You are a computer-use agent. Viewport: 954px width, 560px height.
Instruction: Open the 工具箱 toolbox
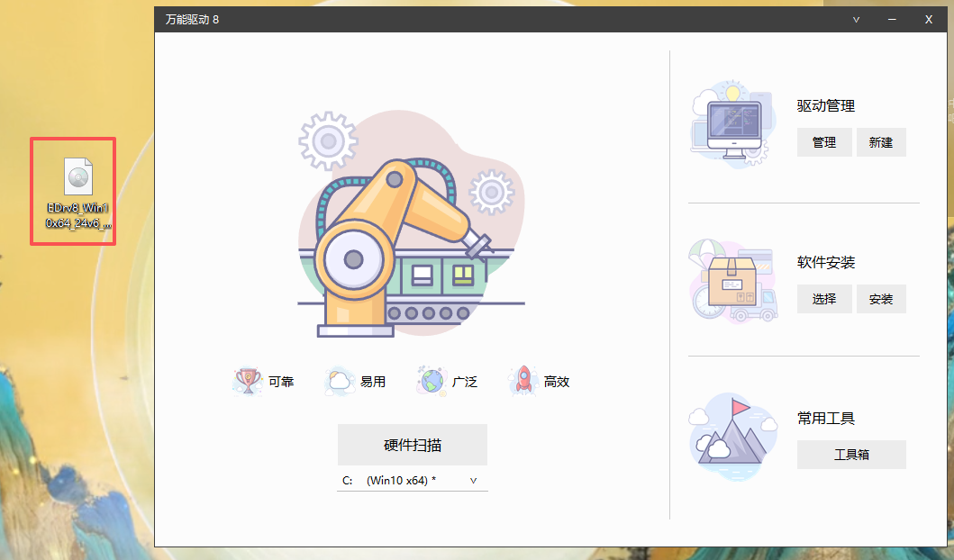point(850,454)
